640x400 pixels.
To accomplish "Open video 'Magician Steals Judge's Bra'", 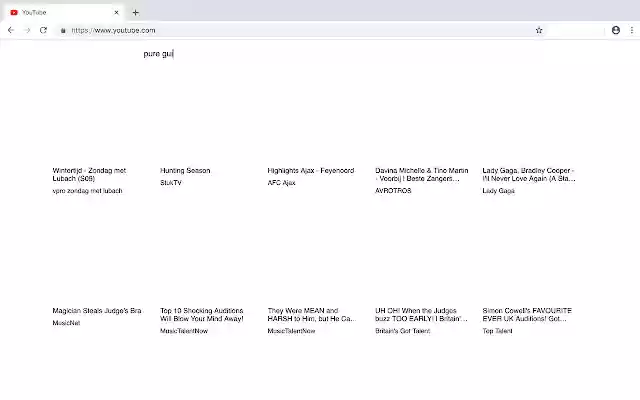I will tap(97, 311).
